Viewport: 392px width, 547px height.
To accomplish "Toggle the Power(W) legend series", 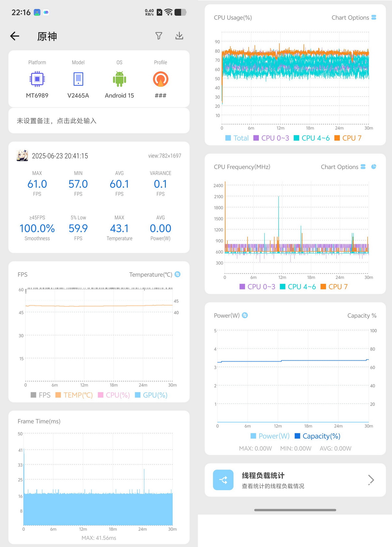I will (x=270, y=436).
